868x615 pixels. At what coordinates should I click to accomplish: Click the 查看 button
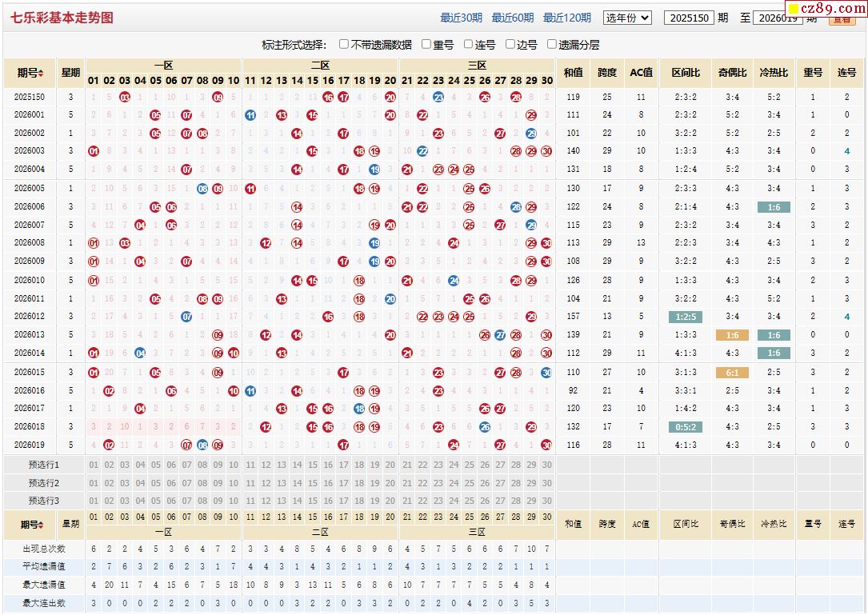[x=842, y=18]
